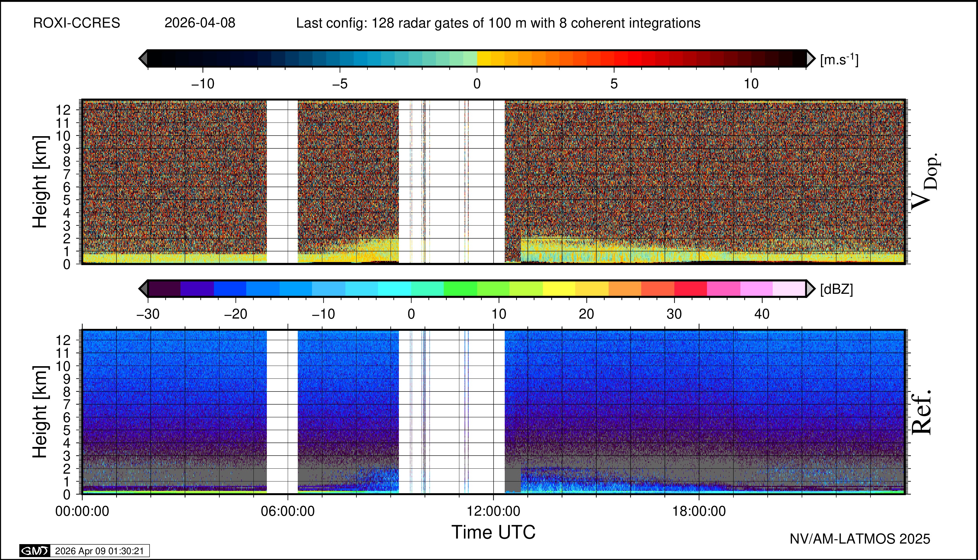Click right arrow of dBZ colorbar
Viewport: 978px width, 560px height.
tap(811, 288)
